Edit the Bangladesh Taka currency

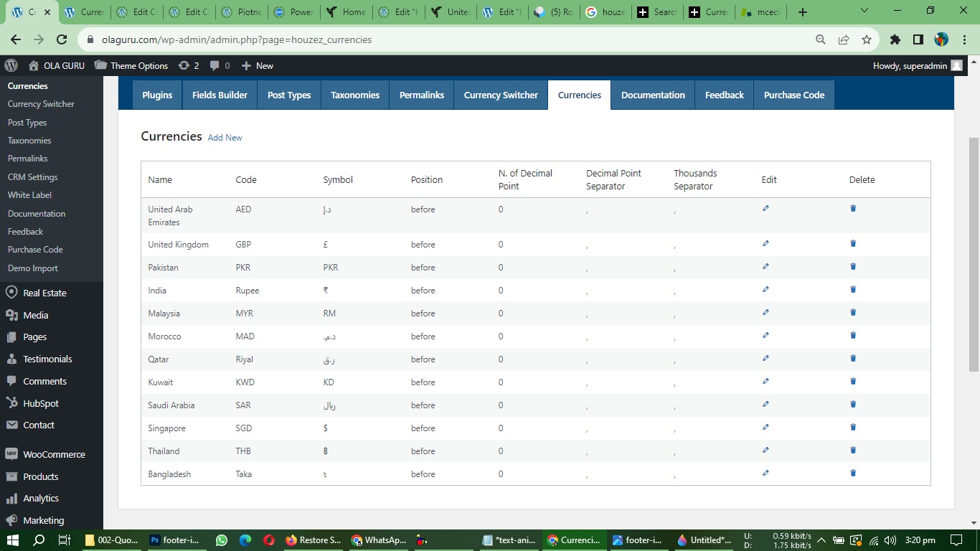765,473
